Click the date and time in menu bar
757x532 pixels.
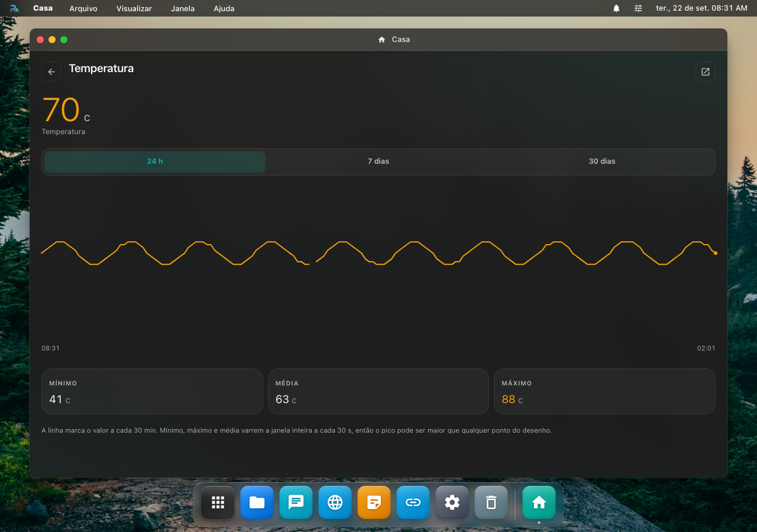coord(701,8)
